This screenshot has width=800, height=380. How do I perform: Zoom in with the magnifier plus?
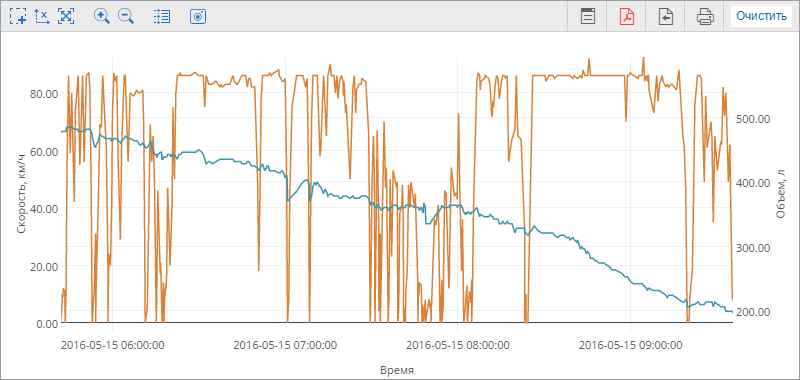coord(102,16)
